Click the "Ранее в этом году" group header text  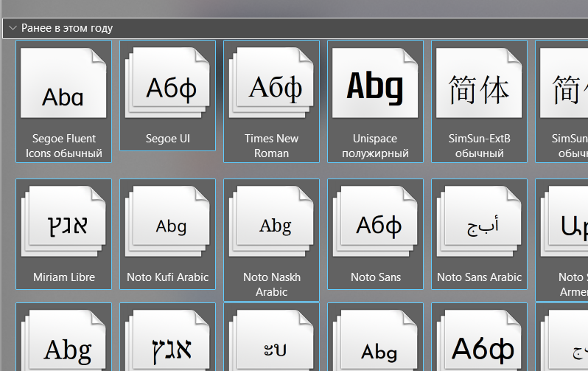pyautogui.click(x=67, y=28)
